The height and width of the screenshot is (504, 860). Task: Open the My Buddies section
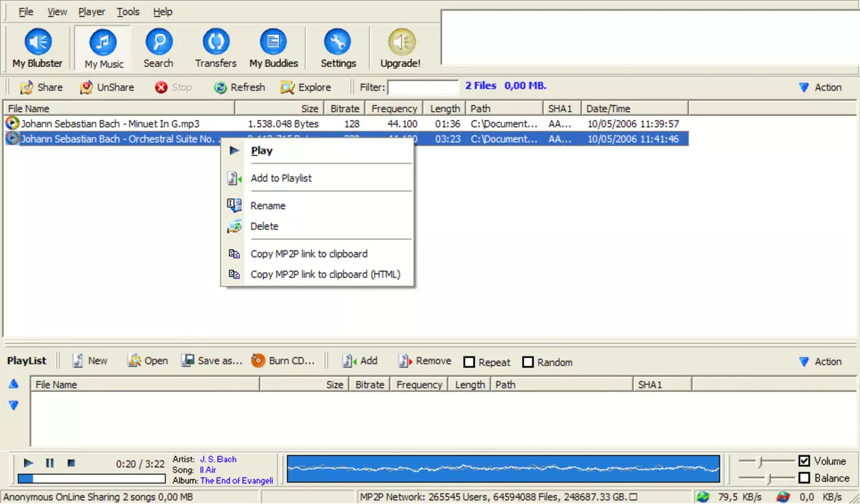[x=274, y=48]
